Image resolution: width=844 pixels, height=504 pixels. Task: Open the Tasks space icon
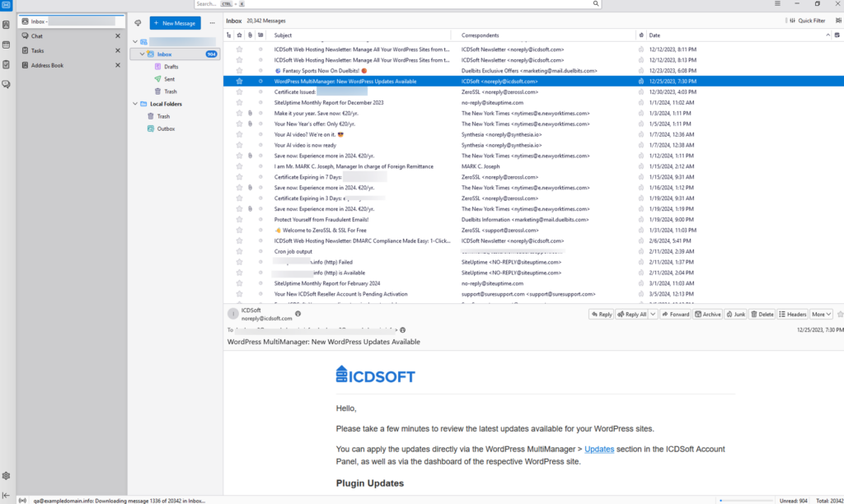coord(6,64)
